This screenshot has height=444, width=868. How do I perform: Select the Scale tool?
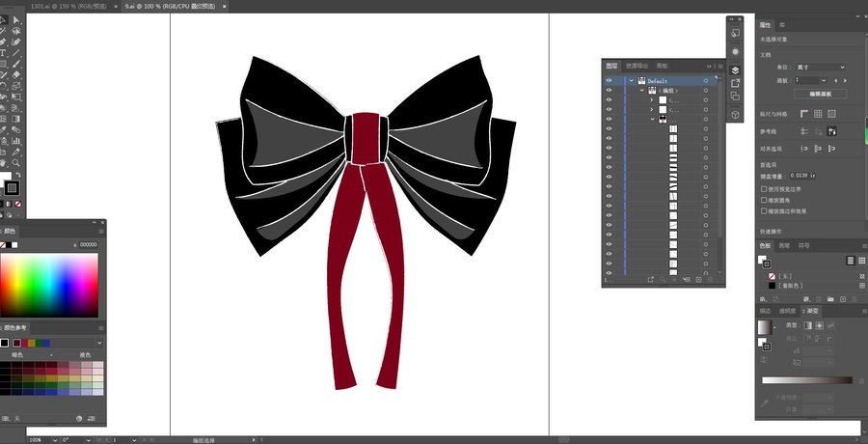click(16, 86)
